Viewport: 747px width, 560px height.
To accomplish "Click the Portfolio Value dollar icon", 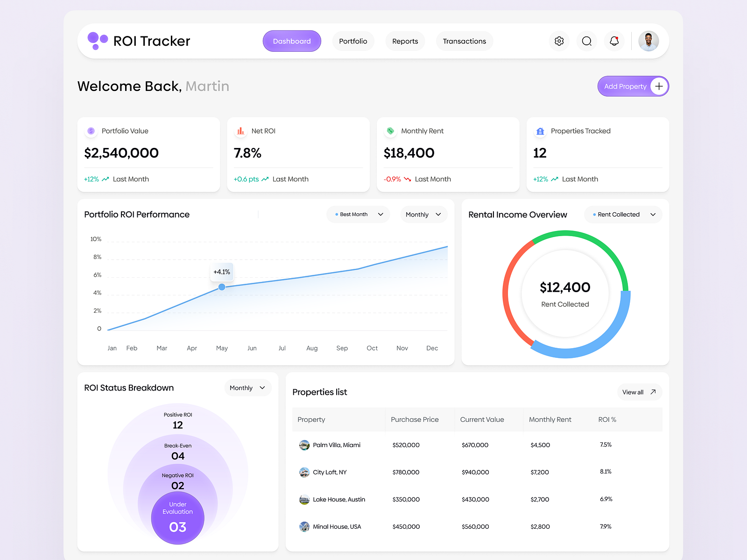I will (x=91, y=131).
